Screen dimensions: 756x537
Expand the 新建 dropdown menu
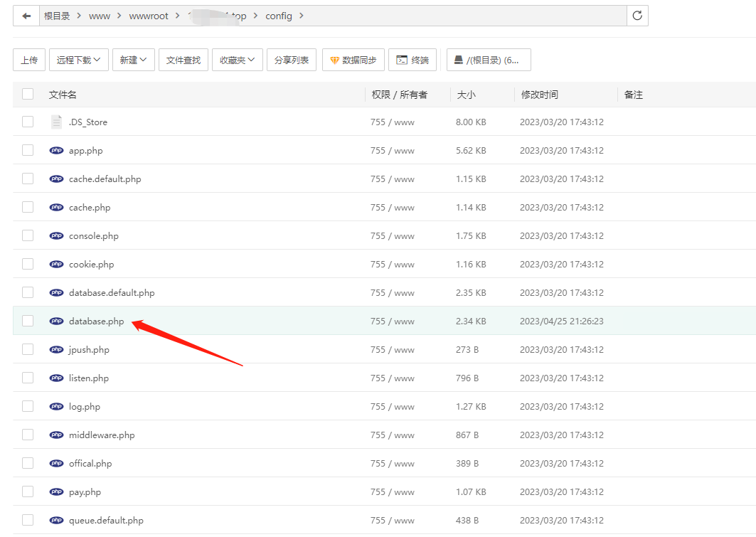tap(134, 60)
